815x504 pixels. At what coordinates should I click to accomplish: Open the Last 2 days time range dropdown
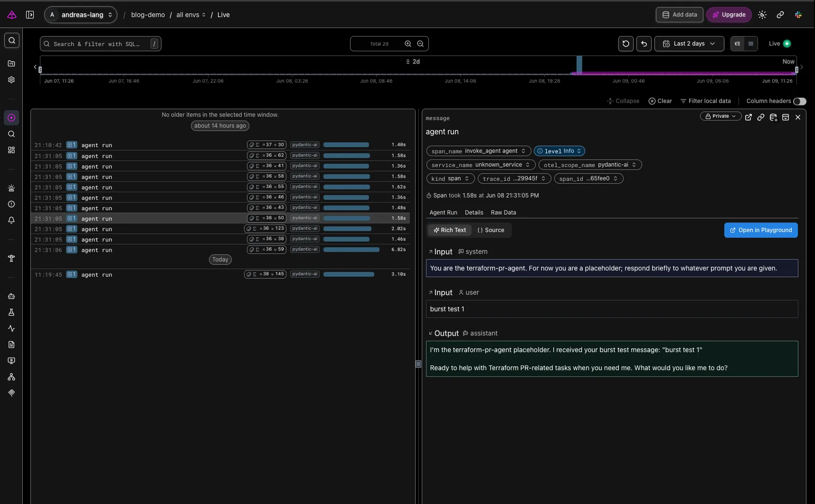click(689, 44)
